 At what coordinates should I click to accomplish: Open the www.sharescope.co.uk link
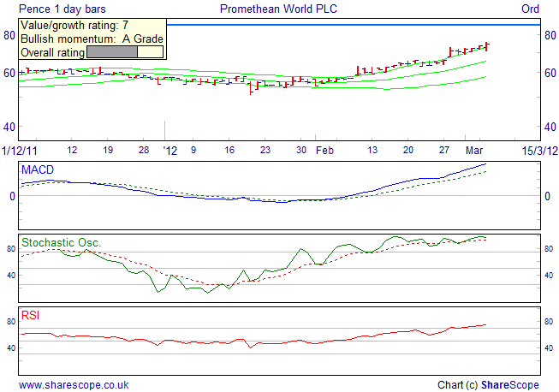74,385
